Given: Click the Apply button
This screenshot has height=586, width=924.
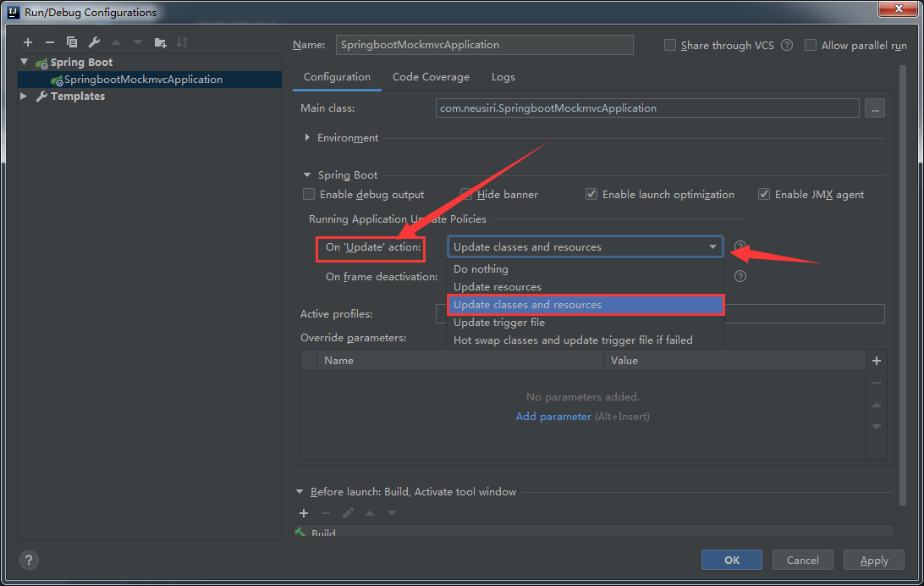Looking at the screenshot, I should click(x=874, y=560).
